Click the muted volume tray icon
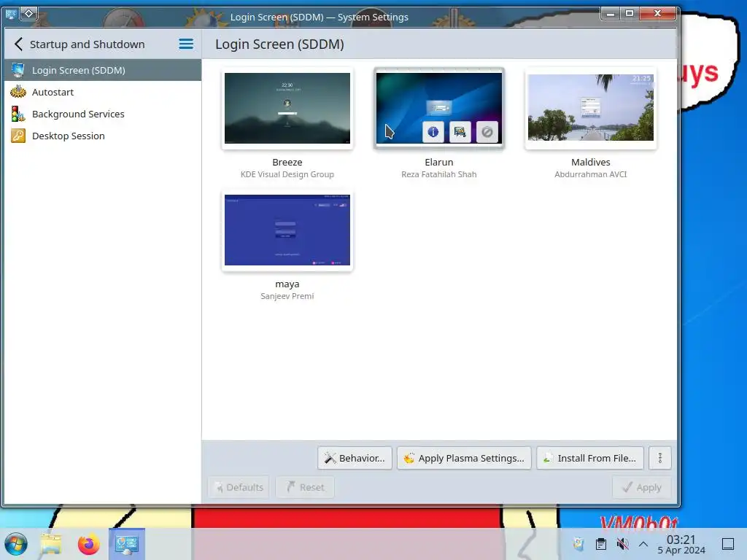747x560 pixels. pos(622,544)
